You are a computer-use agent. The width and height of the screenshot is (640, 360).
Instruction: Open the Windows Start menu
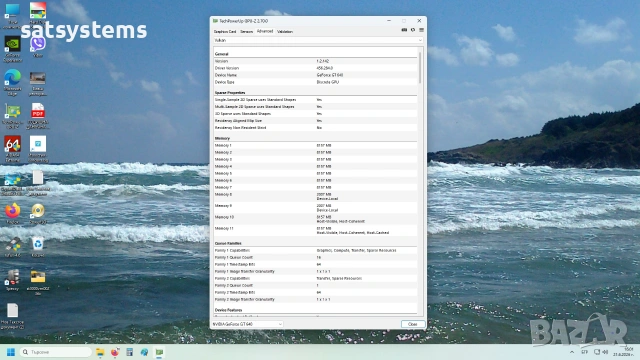[11, 352]
